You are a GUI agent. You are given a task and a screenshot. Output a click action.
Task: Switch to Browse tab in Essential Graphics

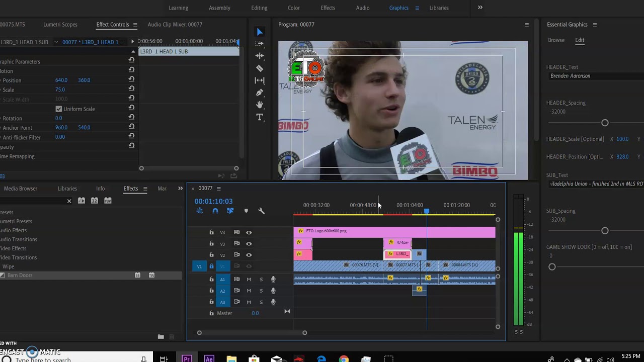[x=556, y=40]
